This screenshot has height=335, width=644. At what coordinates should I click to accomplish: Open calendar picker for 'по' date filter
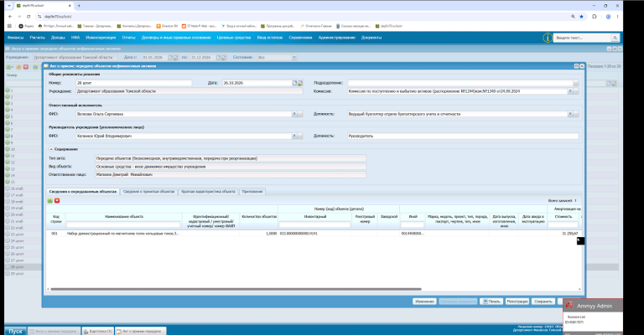pyautogui.click(x=219, y=58)
